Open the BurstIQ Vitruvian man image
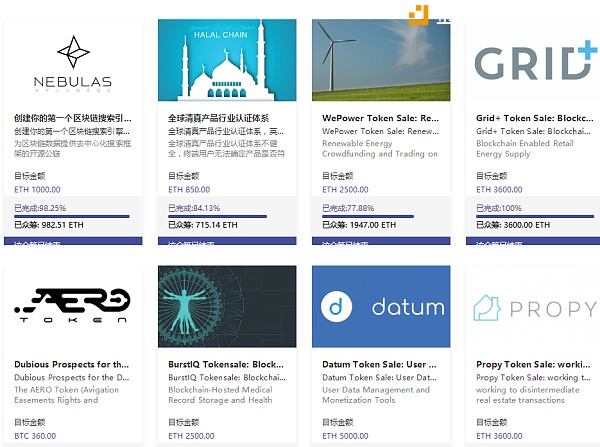Viewport: 600px width, 447px height. tap(227, 307)
